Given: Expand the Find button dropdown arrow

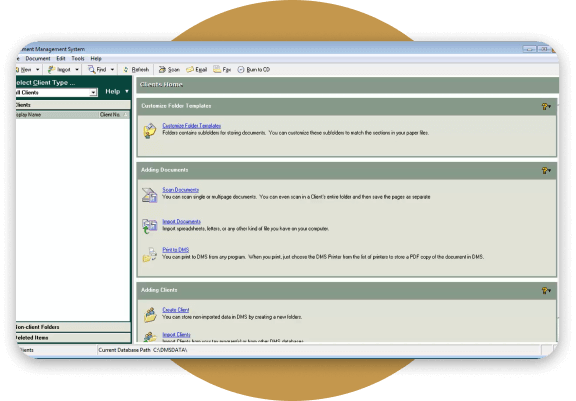Looking at the screenshot, I should (x=112, y=69).
